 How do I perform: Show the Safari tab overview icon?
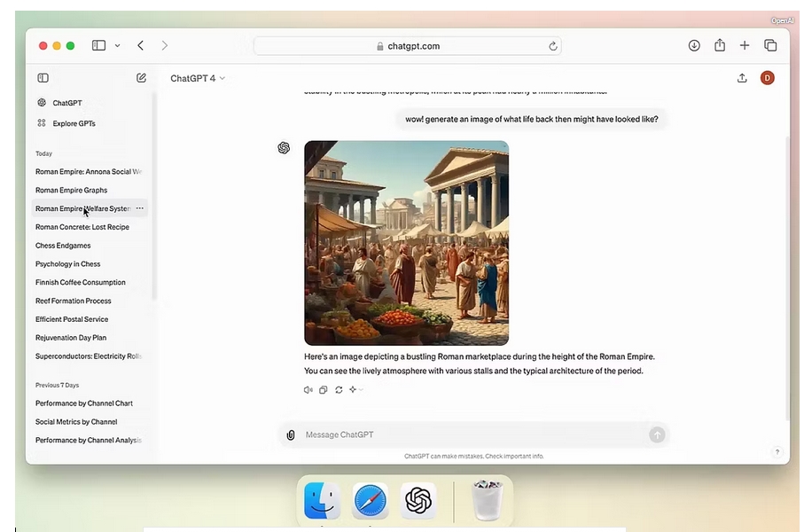click(770, 45)
